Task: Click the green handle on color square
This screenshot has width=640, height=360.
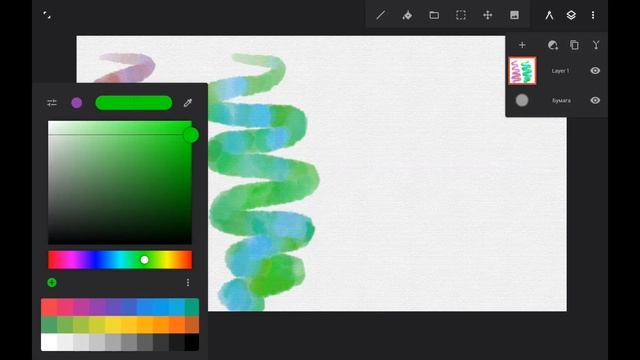Action: tap(191, 135)
